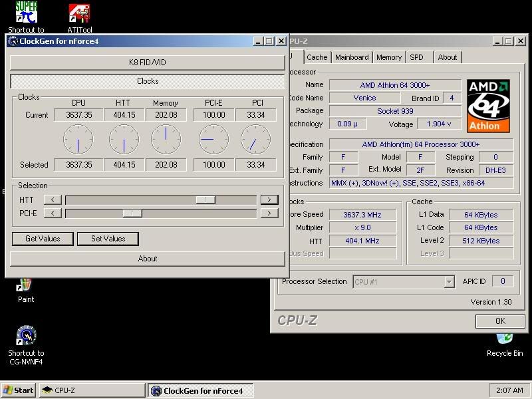Screen dimensions: 532x399
Task: Select the ClockGen for nForce4 taskbar button
Action: [x=201, y=390]
